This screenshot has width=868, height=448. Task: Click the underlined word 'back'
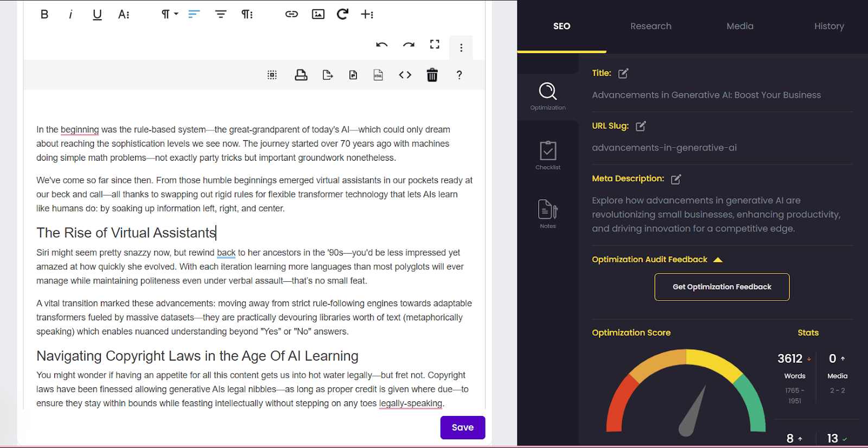[x=226, y=253]
